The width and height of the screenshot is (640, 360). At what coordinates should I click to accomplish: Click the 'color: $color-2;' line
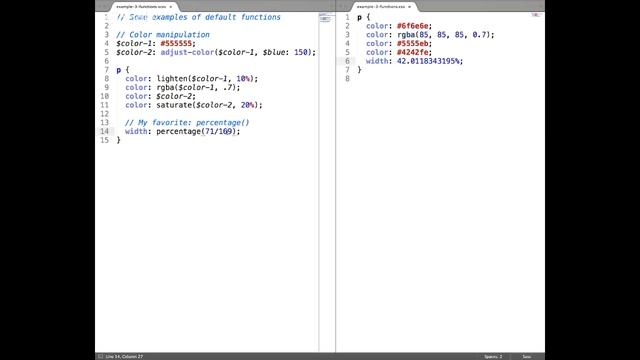(x=160, y=96)
